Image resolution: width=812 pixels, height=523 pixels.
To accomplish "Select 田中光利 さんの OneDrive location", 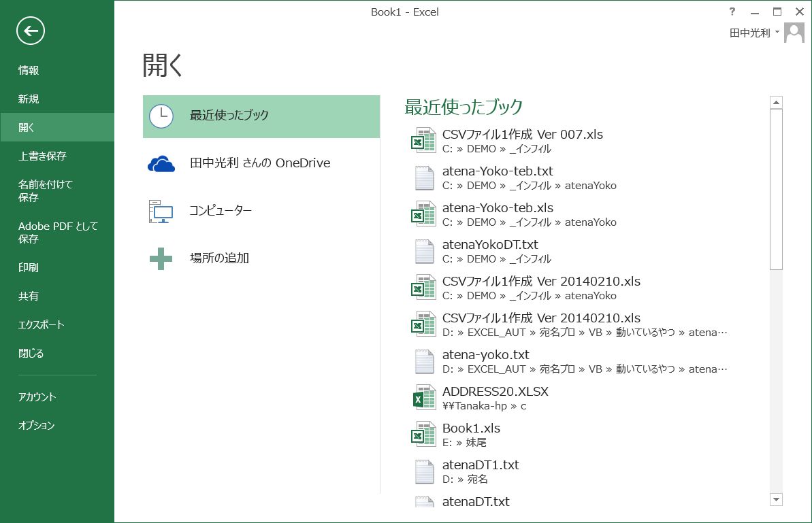I will point(261,163).
